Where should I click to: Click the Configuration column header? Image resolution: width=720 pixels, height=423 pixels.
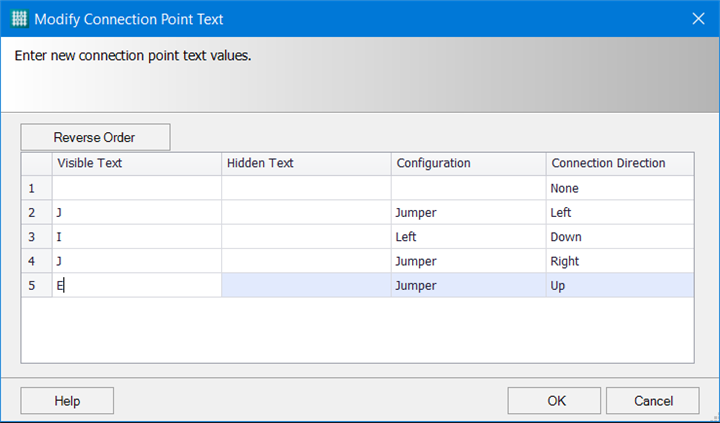pyautogui.click(x=468, y=163)
